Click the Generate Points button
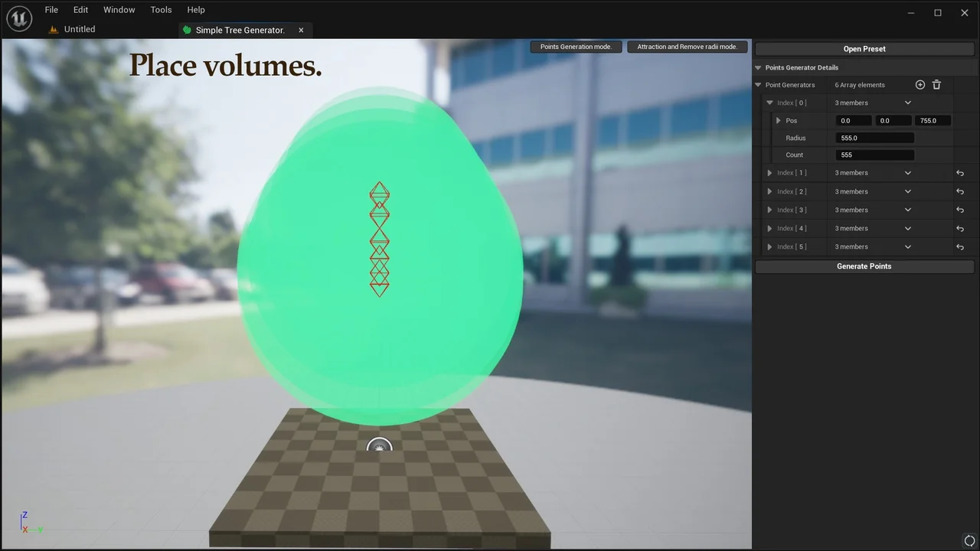The width and height of the screenshot is (980, 551). coord(864,266)
